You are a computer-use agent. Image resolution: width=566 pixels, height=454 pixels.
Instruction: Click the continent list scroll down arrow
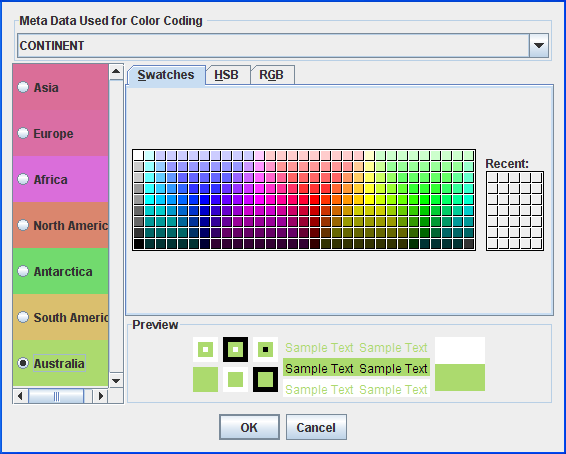pos(116,380)
